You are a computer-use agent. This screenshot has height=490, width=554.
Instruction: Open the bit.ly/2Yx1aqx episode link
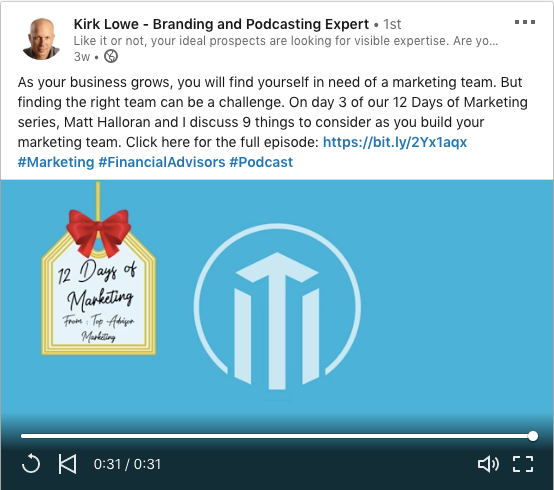click(x=395, y=142)
